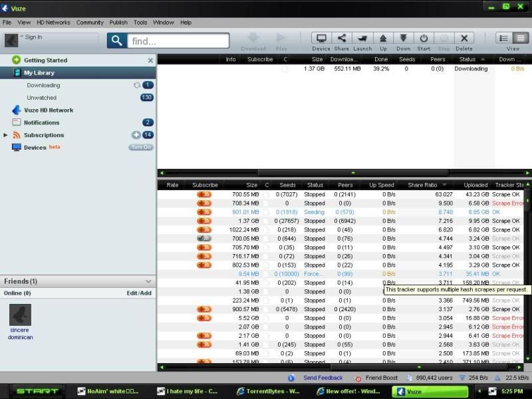
Task: Click the 22.5 kB/s upload speed indicator
Action: 517,378
